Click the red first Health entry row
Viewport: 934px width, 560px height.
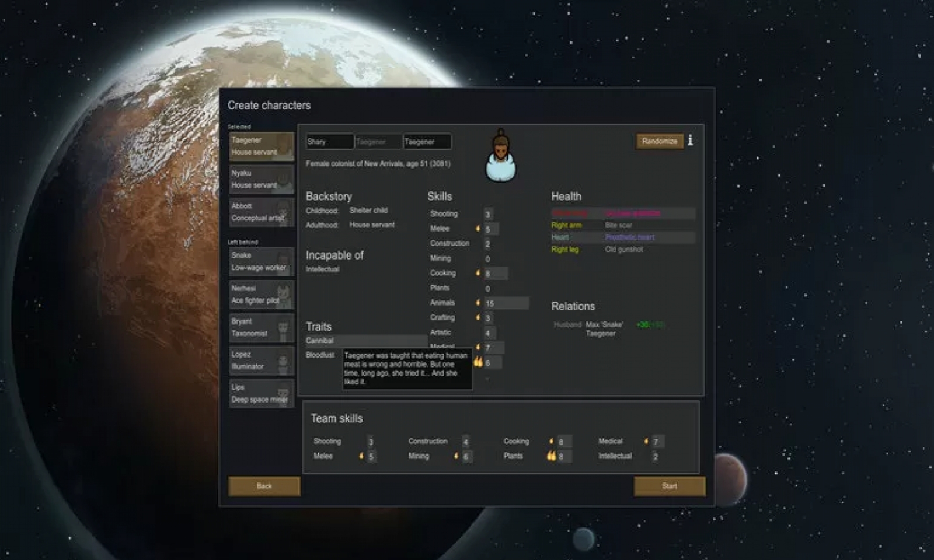point(623,213)
